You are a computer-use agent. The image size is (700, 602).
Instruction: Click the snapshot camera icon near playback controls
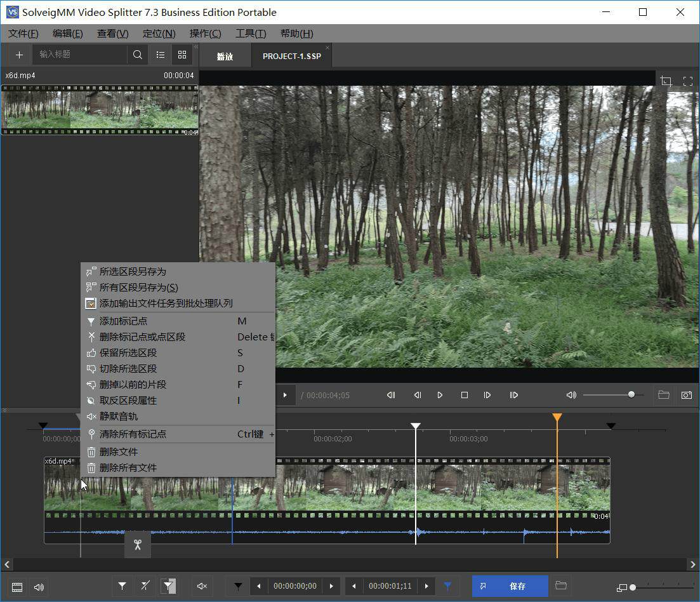point(687,395)
